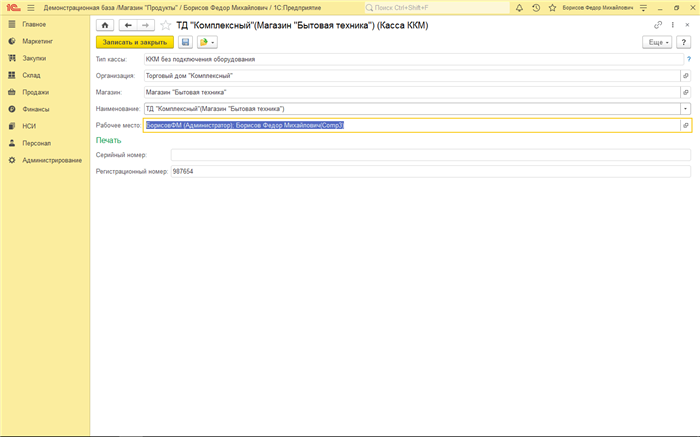Open the Организация linked record
This screenshot has height=437, width=700.
point(686,76)
